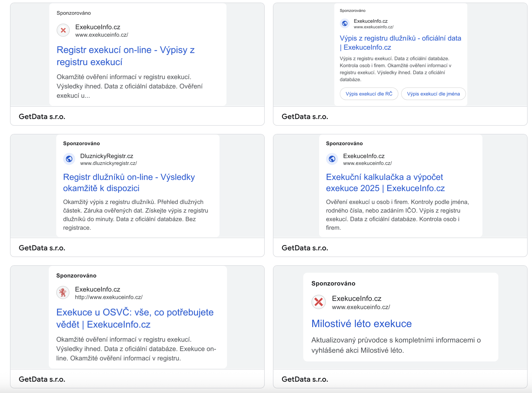Click the globe favicon in the 'Exekuční kalkulačka' ad
Screen dimensions: 532x393
pyautogui.click(x=332, y=159)
